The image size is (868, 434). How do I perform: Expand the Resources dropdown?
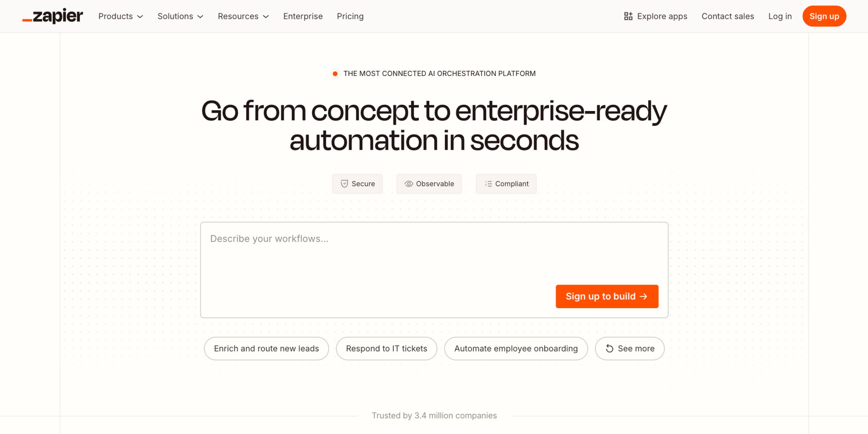[x=243, y=16]
